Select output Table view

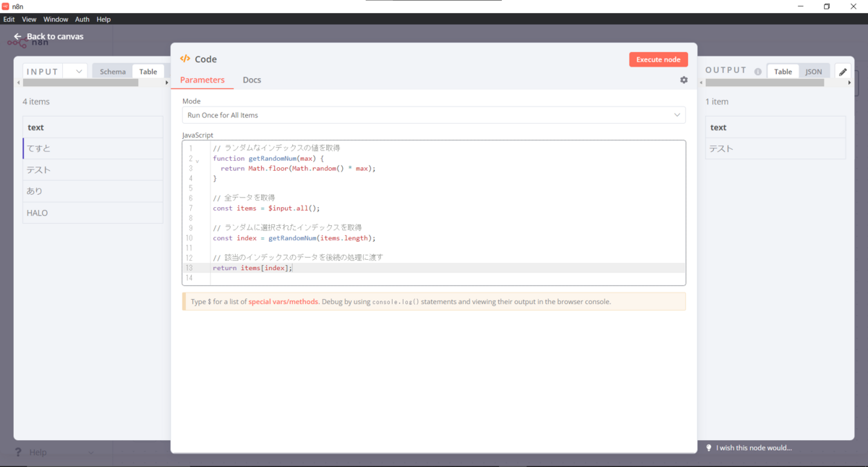tap(783, 71)
